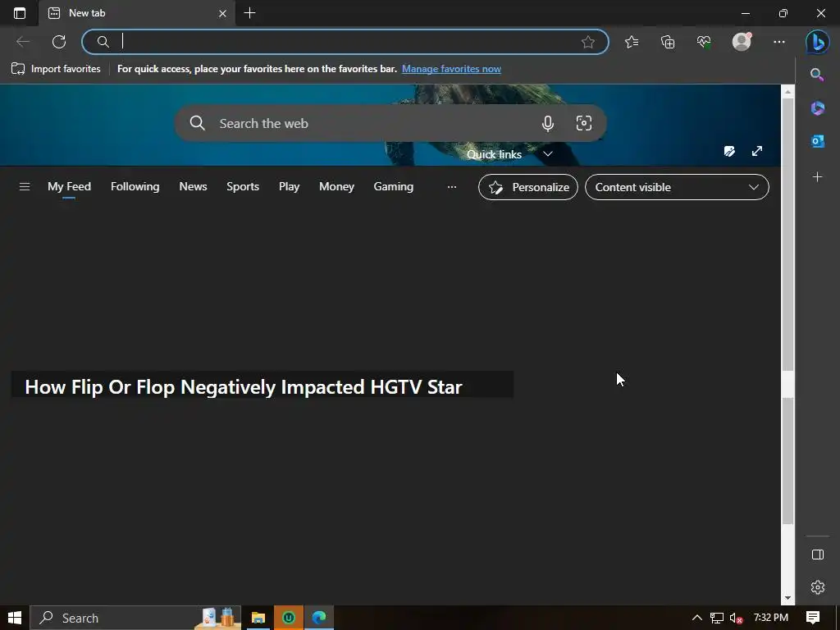Screen dimensions: 840x630
Task: Open the Flip Or Flop headline article
Action: pos(243,387)
